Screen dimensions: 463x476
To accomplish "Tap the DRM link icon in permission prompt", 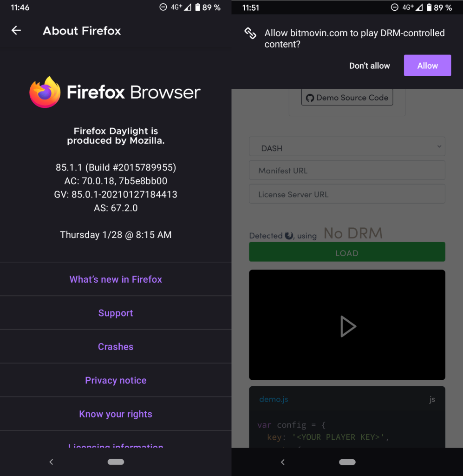I will pyautogui.click(x=250, y=33).
